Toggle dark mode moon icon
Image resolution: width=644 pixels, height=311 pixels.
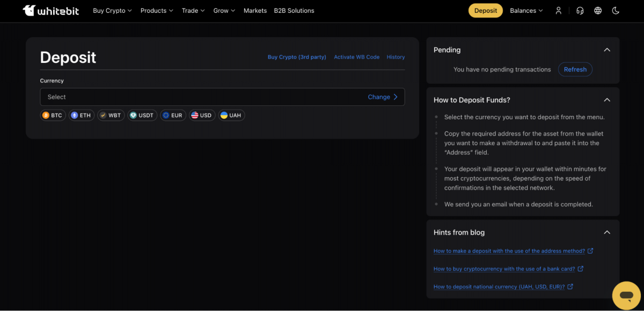click(x=616, y=11)
